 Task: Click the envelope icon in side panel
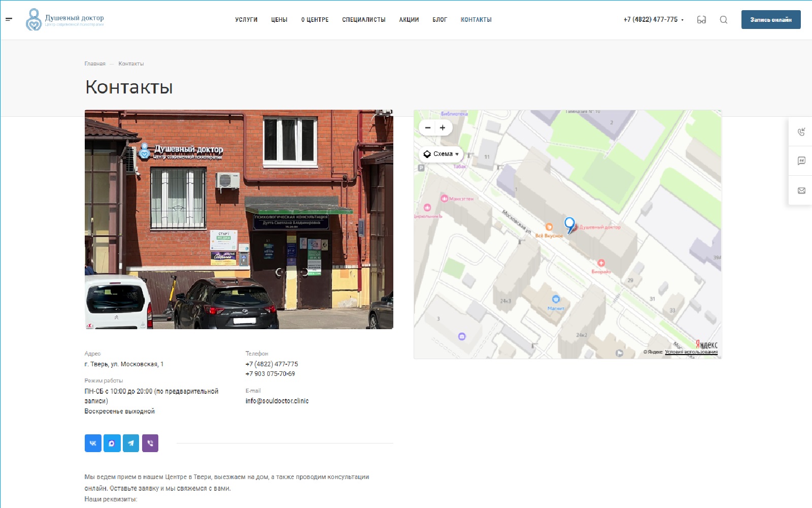tap(801, 190)
